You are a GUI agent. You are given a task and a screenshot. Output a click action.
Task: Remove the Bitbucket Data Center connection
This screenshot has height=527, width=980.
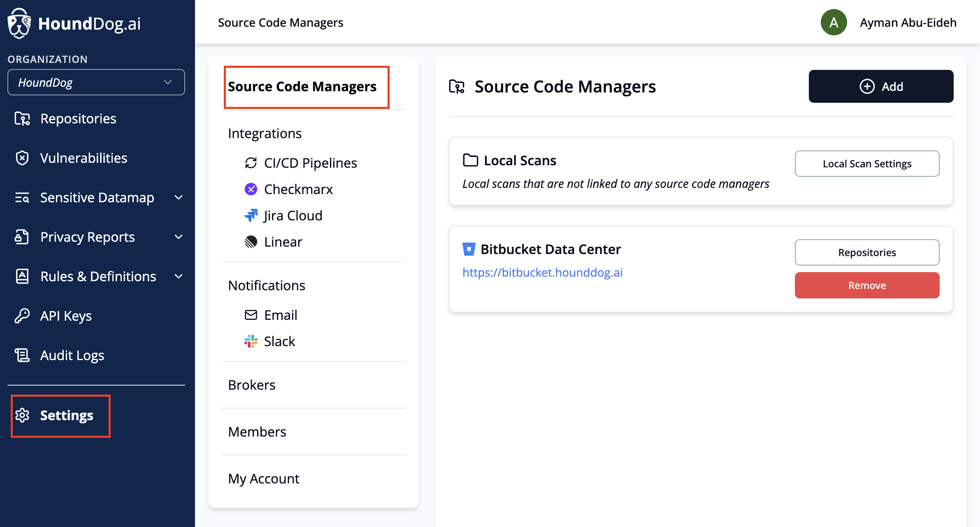(x=867, y=286)
